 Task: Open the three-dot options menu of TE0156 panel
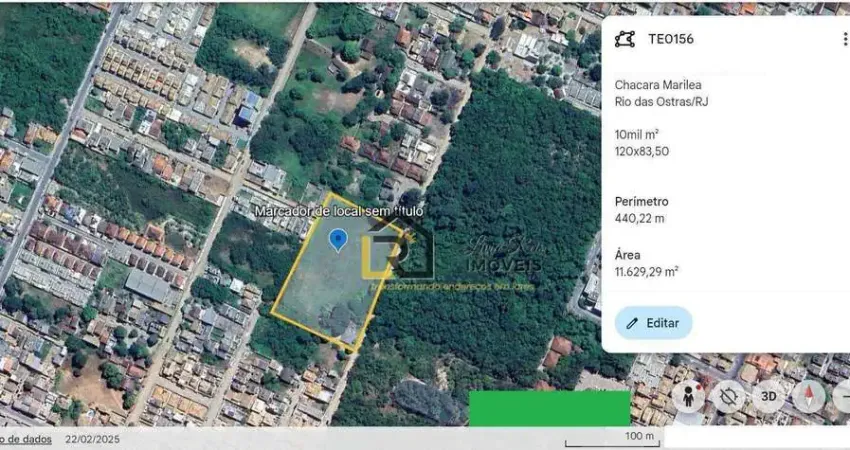click(x=845, y=39)
